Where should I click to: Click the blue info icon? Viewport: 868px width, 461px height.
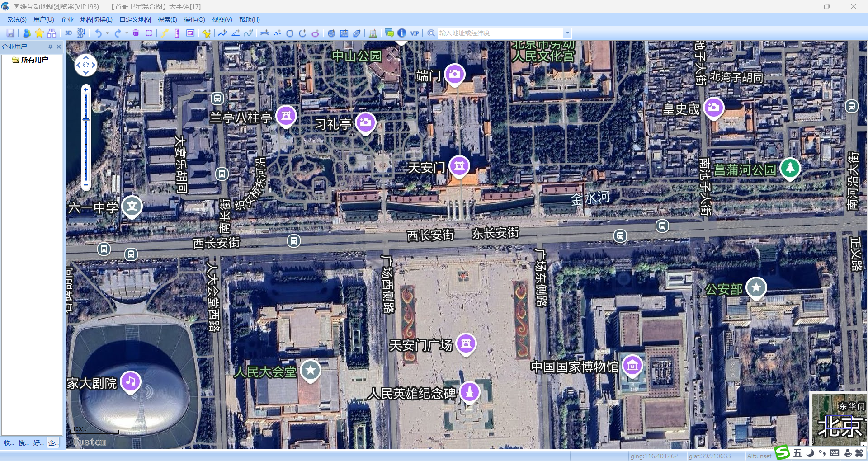coord(401,33)
